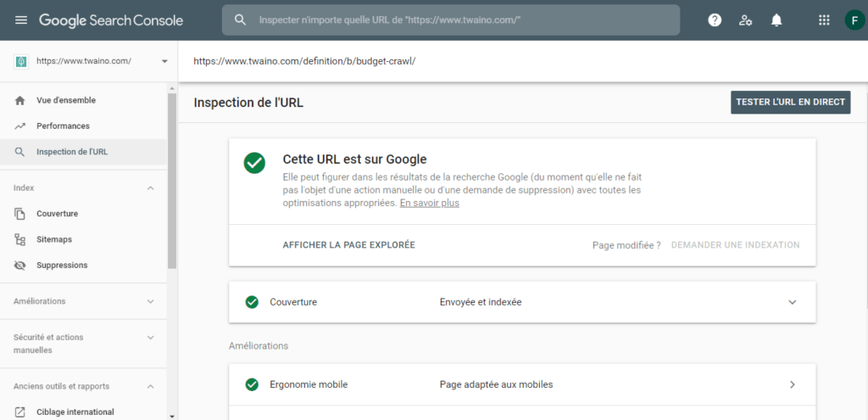Open the hamburger main menu
Image resolution: width=868 pixels, height=420 pixels.
click(x=21, y=20)
